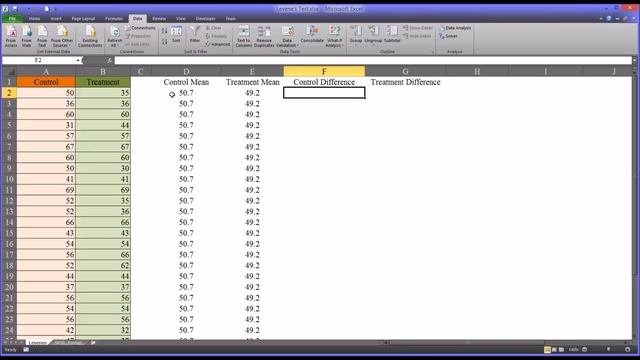Open the Outline group dialog launcher
Screen dimensions: 640x360
pyautogui.click(x=432, y=52)
